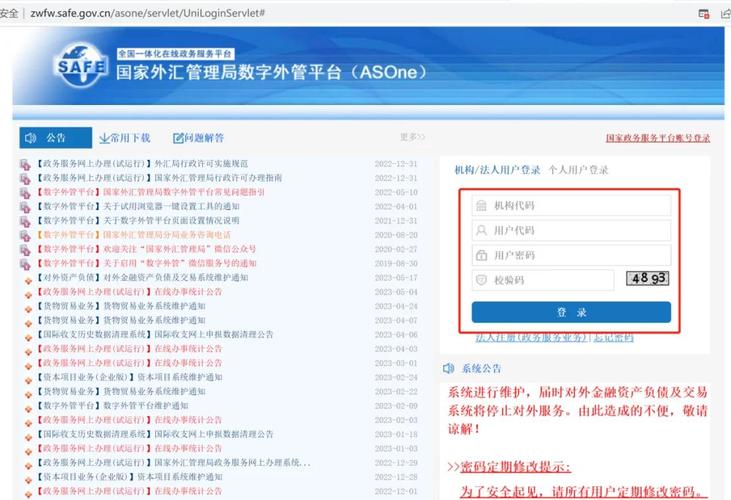Click bullet icon beside 数字外管平台维护通知

point(28,409)
